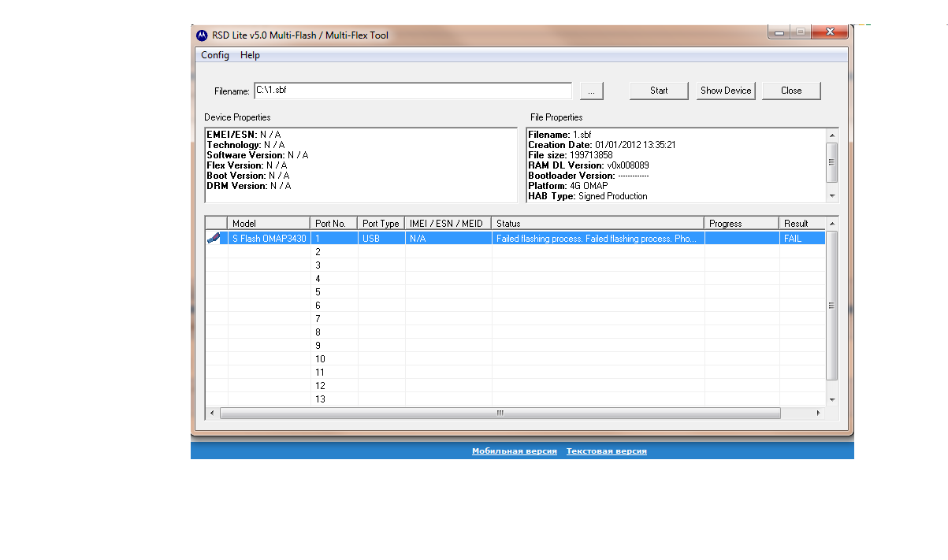The image size is (948, 560).
Task: Click the Filename: 1.sbf line in File Properties
Action: click(x=560, y=135)
